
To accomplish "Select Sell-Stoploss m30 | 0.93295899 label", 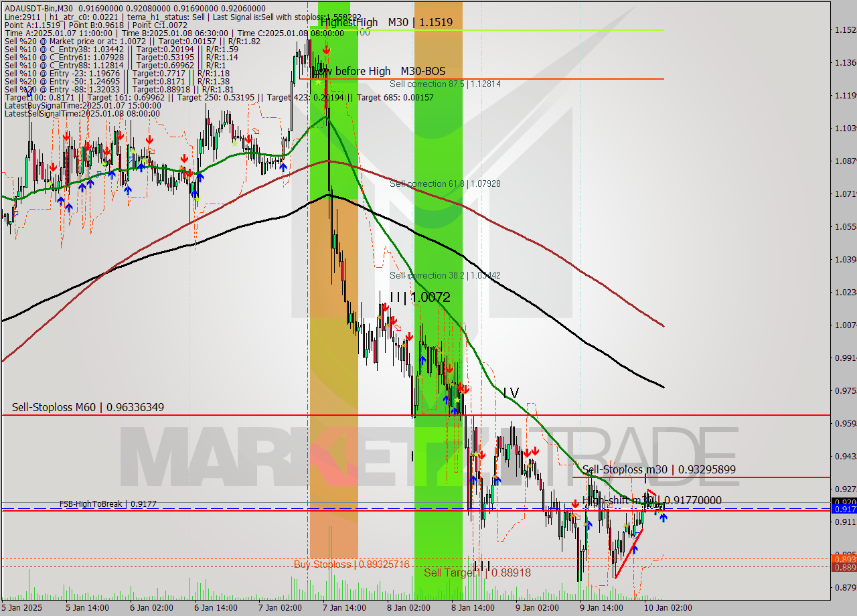I will pos(659,469).
